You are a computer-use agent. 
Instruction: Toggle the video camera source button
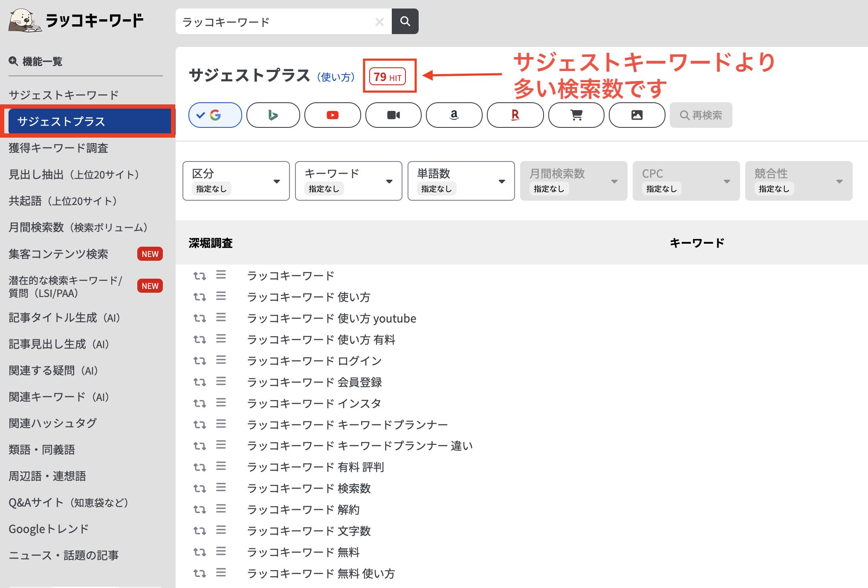click(393, 115)
